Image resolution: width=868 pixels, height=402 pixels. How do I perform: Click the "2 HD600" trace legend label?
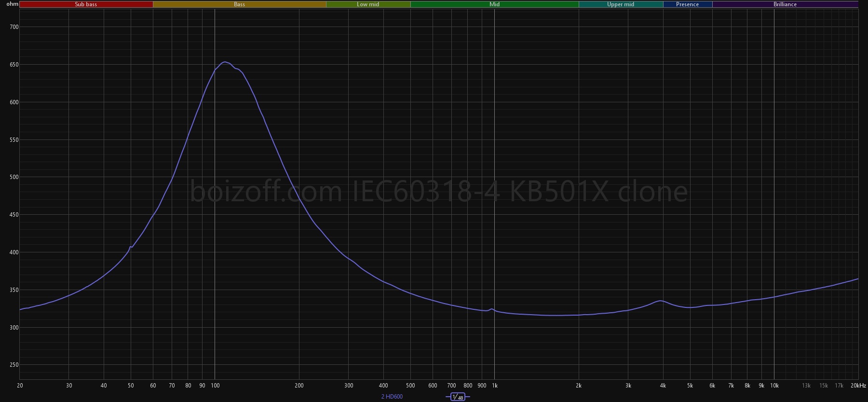pos(392,397)
